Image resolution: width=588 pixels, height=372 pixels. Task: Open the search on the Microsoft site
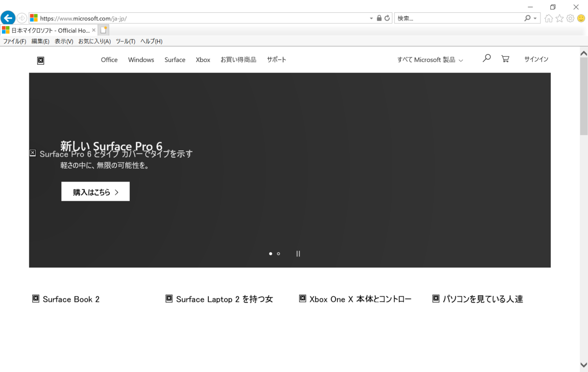486,58
